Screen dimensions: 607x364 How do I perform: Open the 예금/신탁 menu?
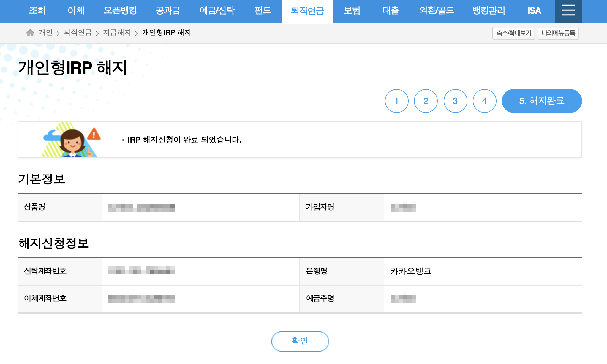click(x=217, y=11)
